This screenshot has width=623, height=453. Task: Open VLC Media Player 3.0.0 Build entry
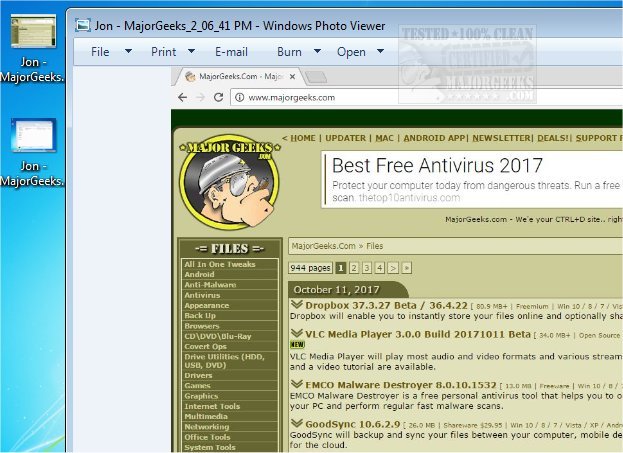pos(418,335)
